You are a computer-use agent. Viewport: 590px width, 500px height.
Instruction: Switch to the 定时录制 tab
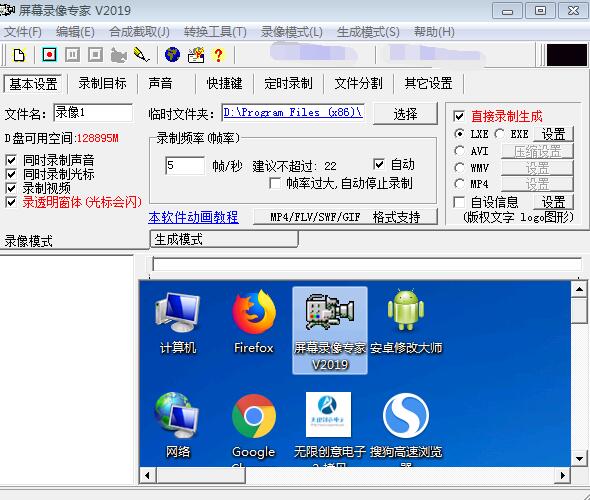coord(288,83)
